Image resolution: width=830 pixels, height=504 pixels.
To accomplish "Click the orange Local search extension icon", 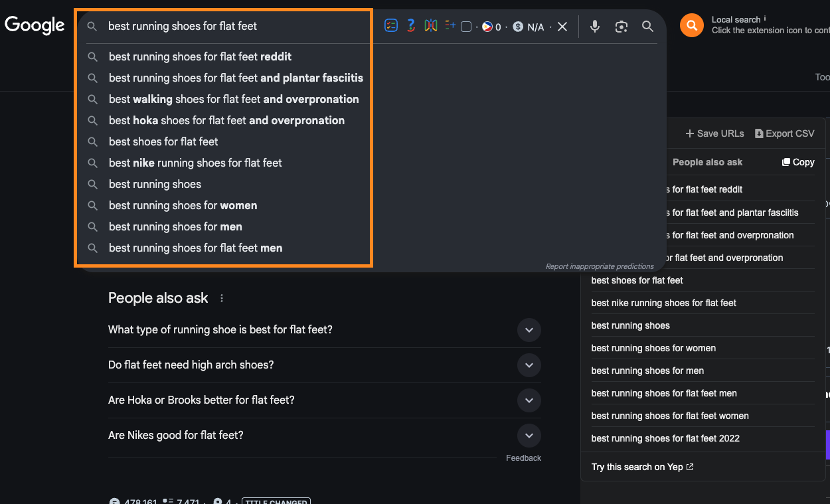I will (692, 25).
